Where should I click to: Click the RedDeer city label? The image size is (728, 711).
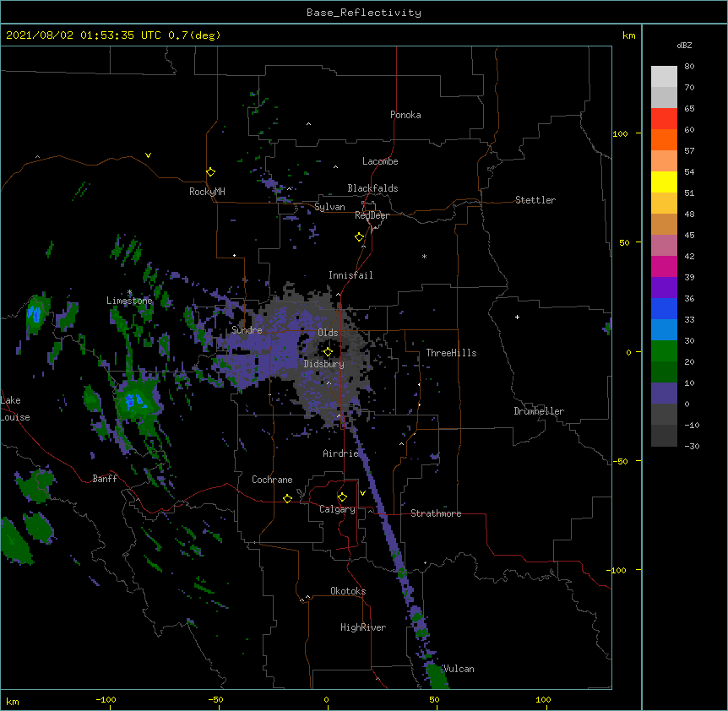tap(372, 215)
